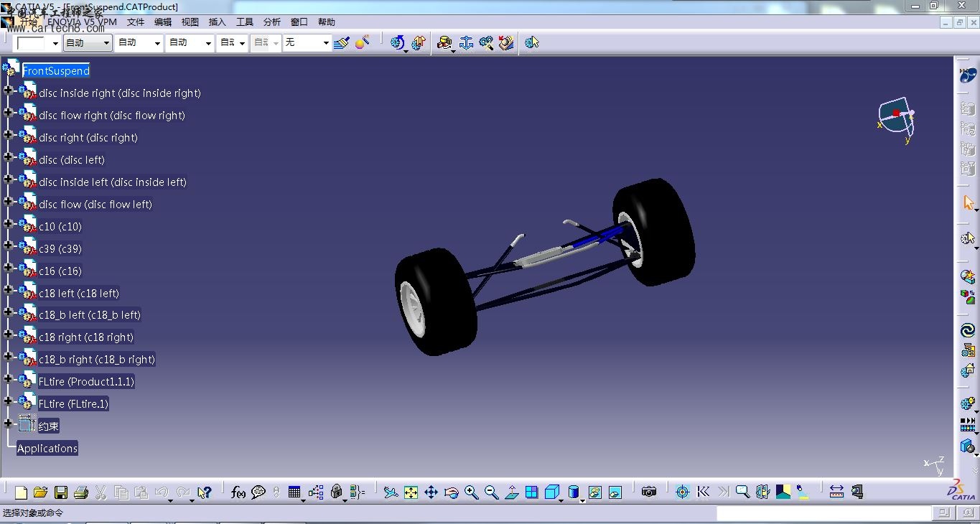Image resolution: width=980 pixels, height=524 pixels.
Task: Expand the disc flow right node
Action: click(x=8, y=113)
